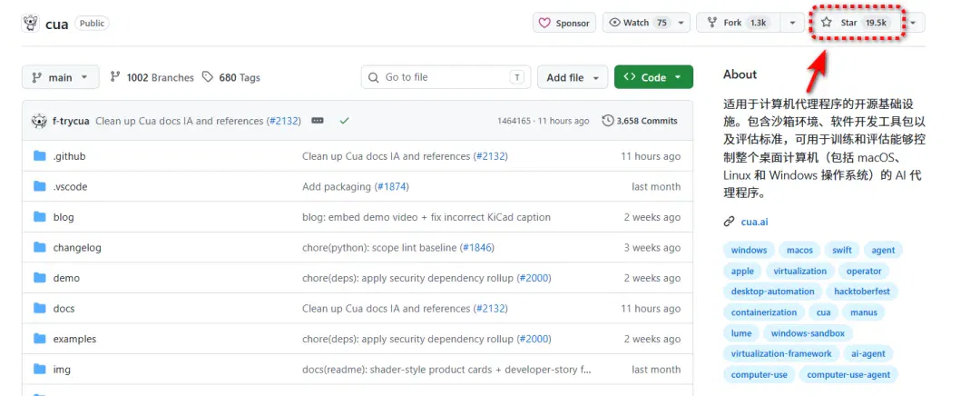980x396 pixels.
Task: Open the .vscode folder name
Action: [70, 186]
